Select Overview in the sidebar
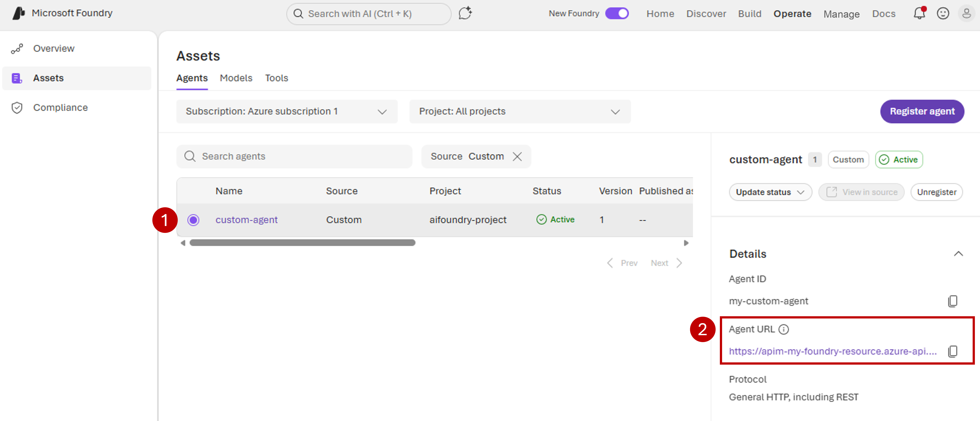Image resolution: width=980 pixels, height=421 pixels. coord(77,49)
